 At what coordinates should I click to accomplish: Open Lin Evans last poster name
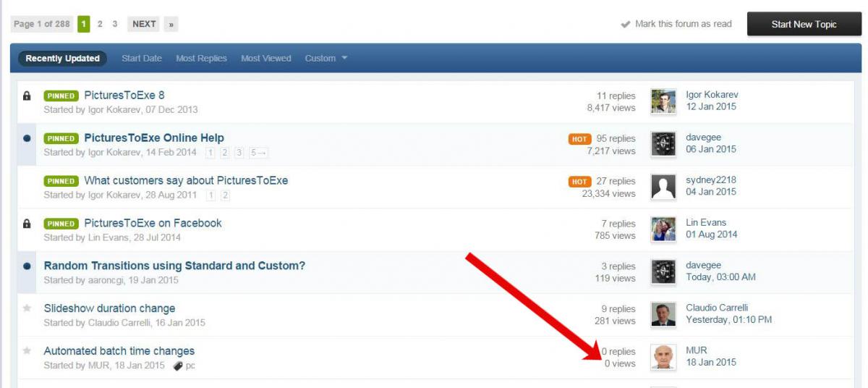point(706,223)
